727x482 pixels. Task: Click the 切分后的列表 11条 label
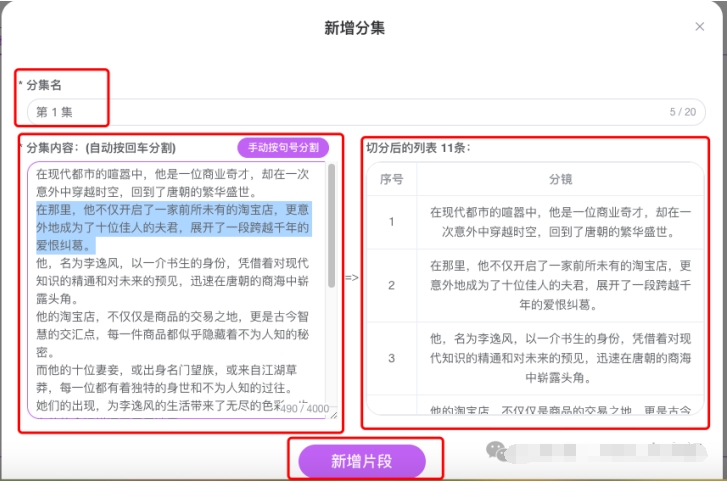click(x=418, y=148)
